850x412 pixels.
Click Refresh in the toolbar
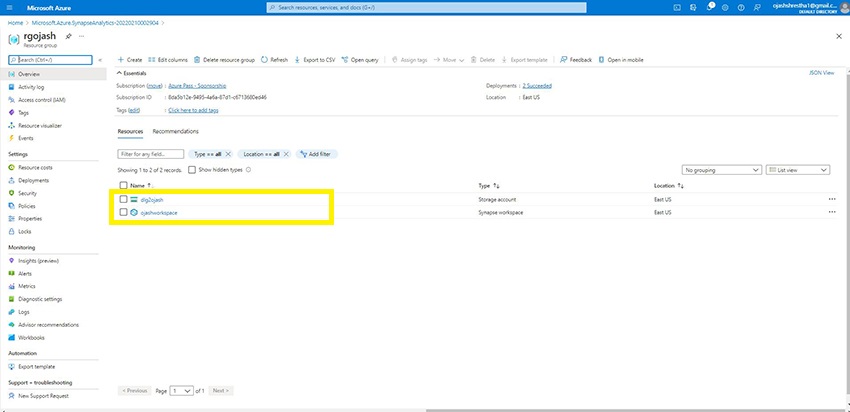tap(275, 60)
